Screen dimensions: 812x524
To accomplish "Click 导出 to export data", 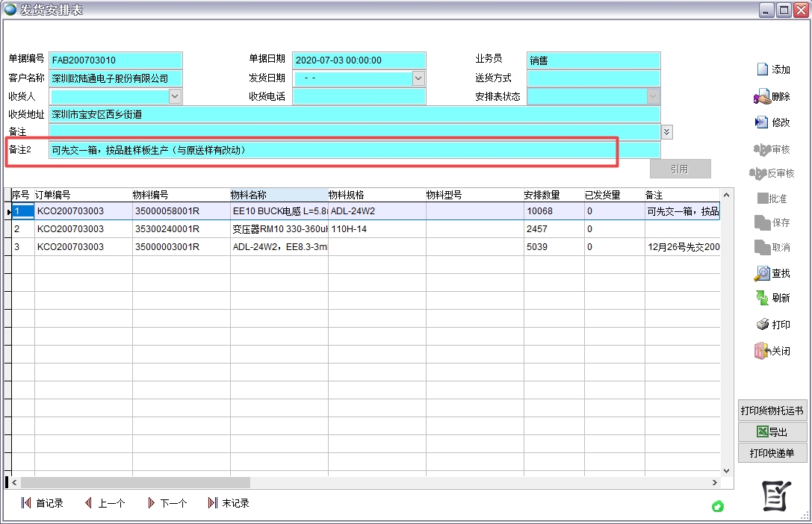I will pyautogui.click(x=772, y=431).
